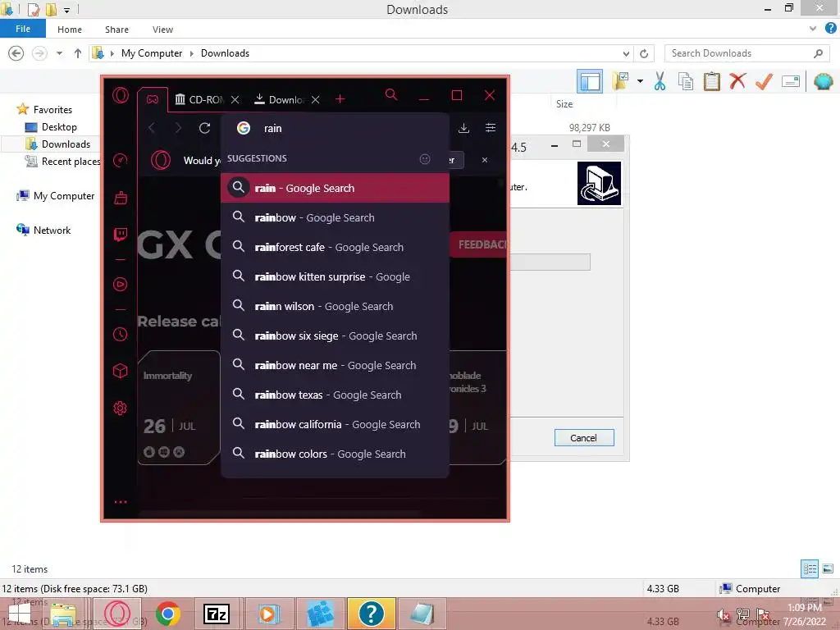The height and width of the screenshot is (630, 840).
Task: Click the Copy toolbar icon
Action: coord(686,81)
